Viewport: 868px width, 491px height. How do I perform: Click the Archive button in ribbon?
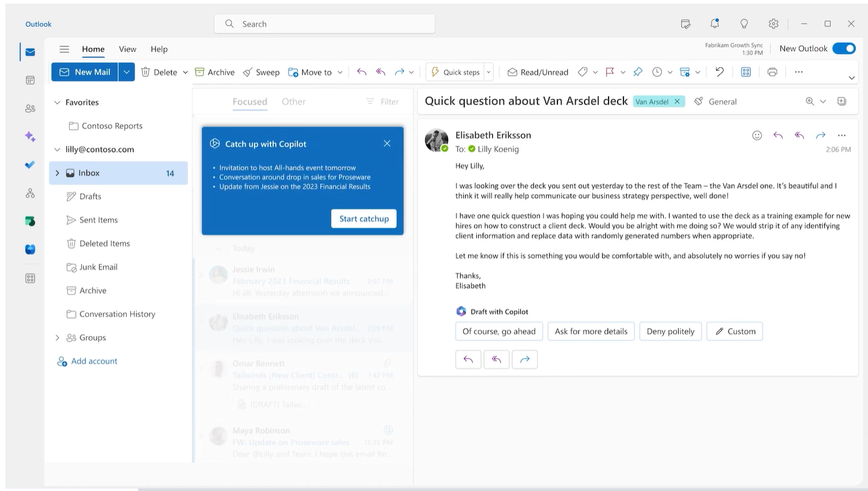[x=214, y=72]
